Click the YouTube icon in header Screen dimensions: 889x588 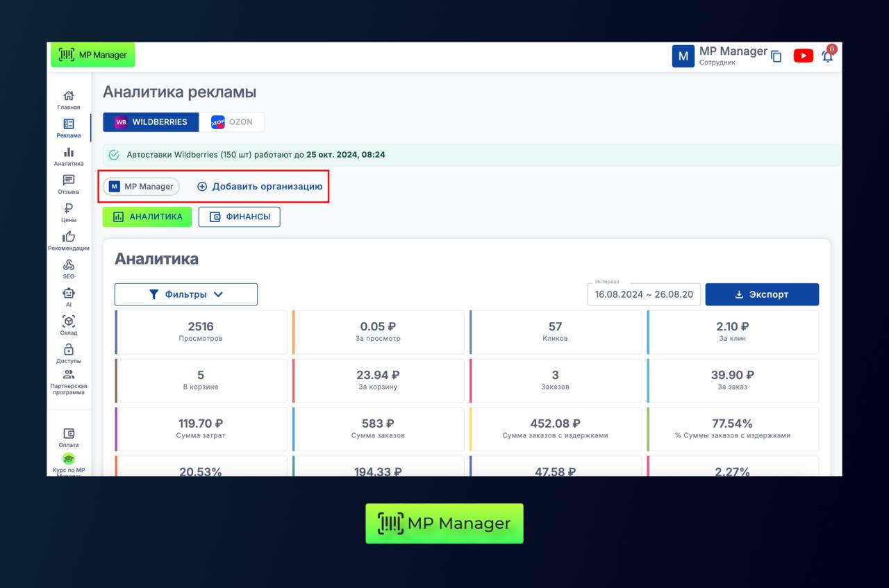point(803,56)
